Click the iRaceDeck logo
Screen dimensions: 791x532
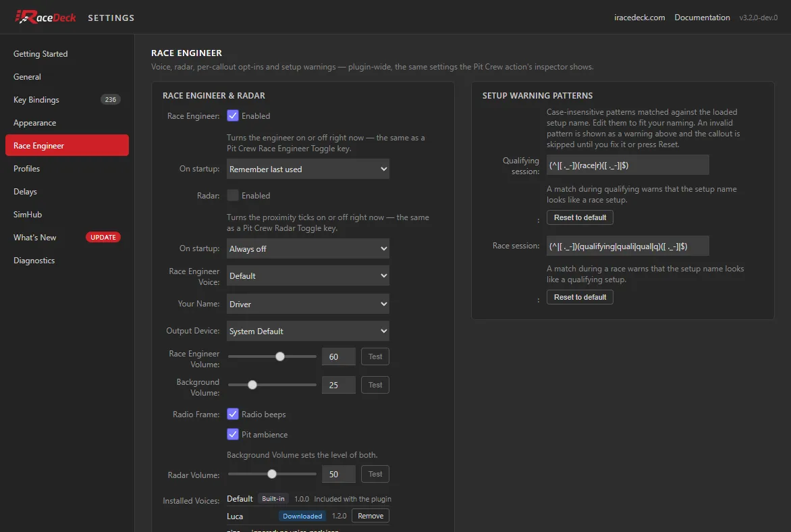[45, 17]
